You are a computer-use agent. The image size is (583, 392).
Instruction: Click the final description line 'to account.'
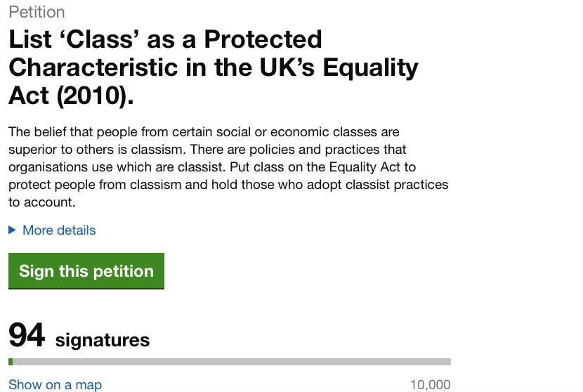[x=41, y=202]
